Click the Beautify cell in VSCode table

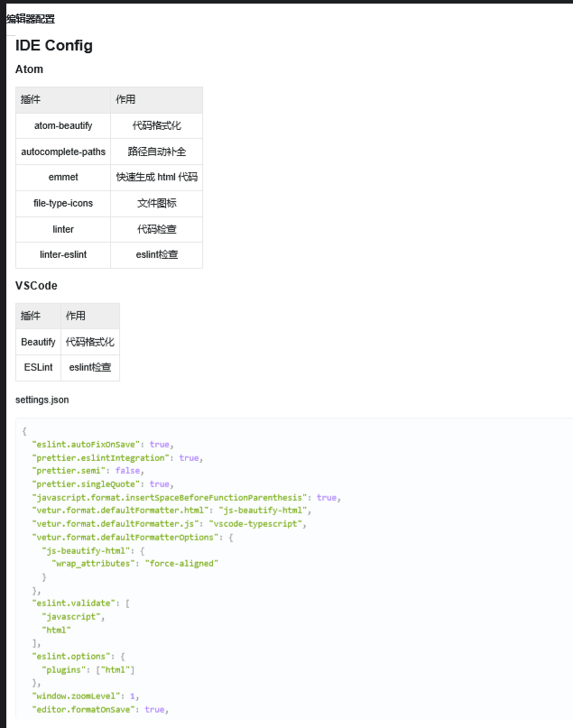pos(38,342)
